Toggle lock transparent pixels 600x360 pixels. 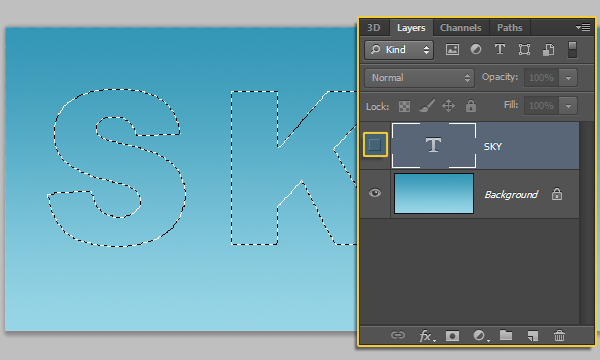tap(404, 106)
